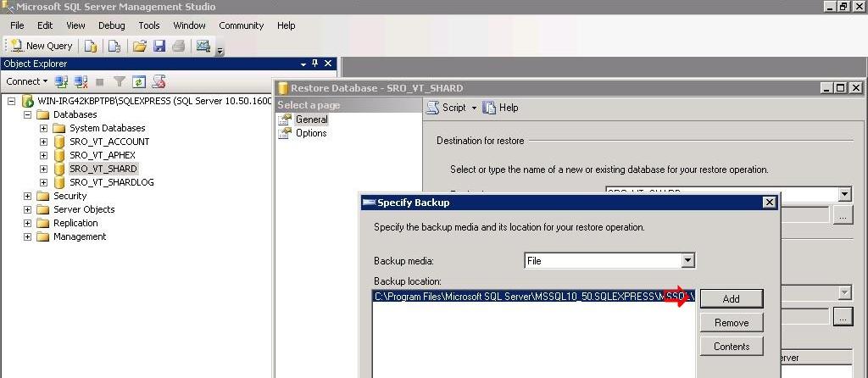Image resolution: width=868 pixels, height=378 pixels.
Task: Click the Replication folder label
Action: pyautogui.click(x=75, y=223)
